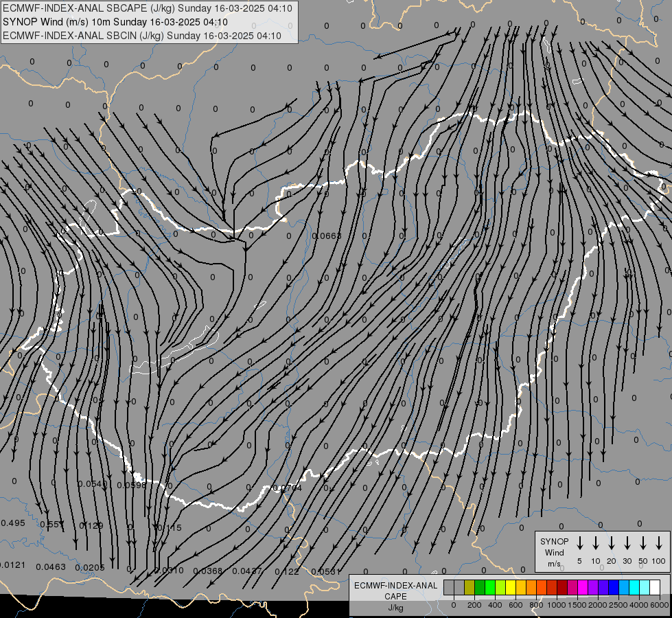This screenshot has height=618, width=672.
Task: Click the 30 m/s wind arrow in legend
Action: pyautogui.click(x=627, y=543)
